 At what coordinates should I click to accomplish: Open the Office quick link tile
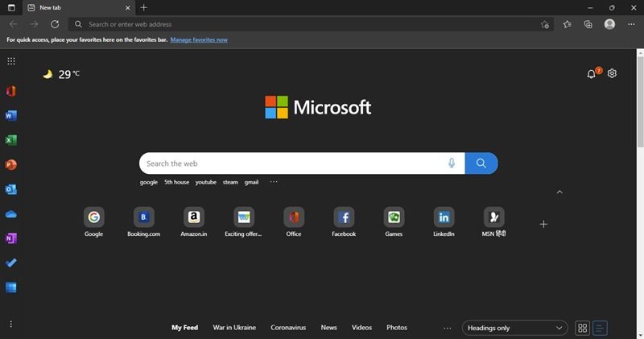click(x=294, y=222)
